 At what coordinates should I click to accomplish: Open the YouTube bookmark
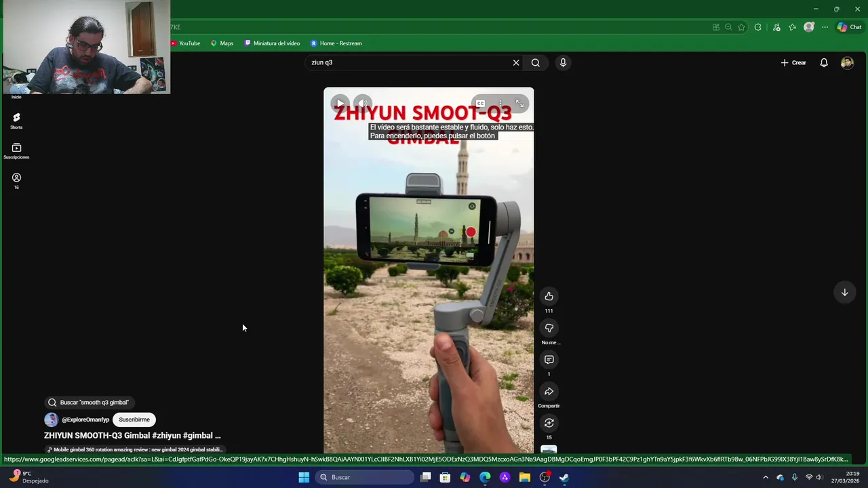click(185, 43)
